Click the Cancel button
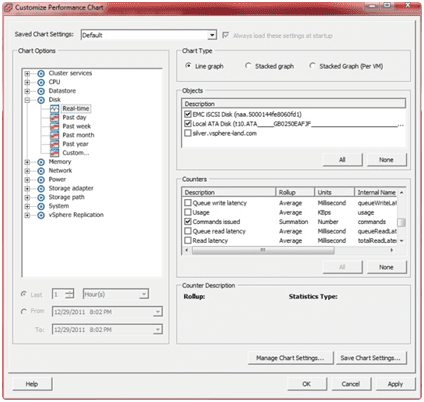The height and width of the screenshot is (402, 424). tap(351, 384)
